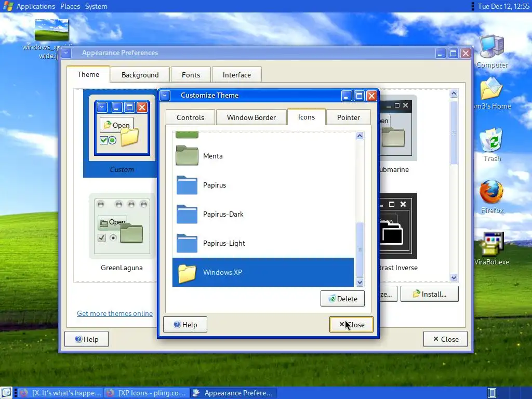
Task: Switch to Appearance Preferences taskbar entry
Action: [233, 393]
